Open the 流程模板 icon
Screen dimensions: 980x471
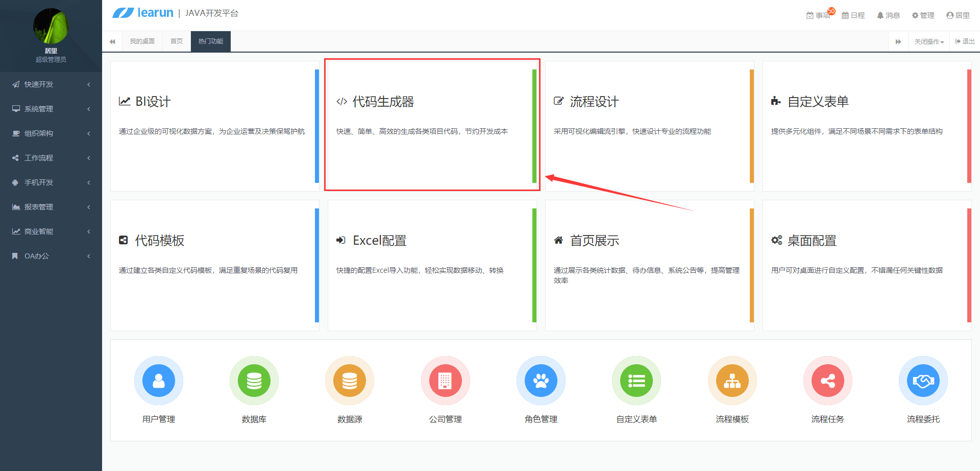(732, 381)
